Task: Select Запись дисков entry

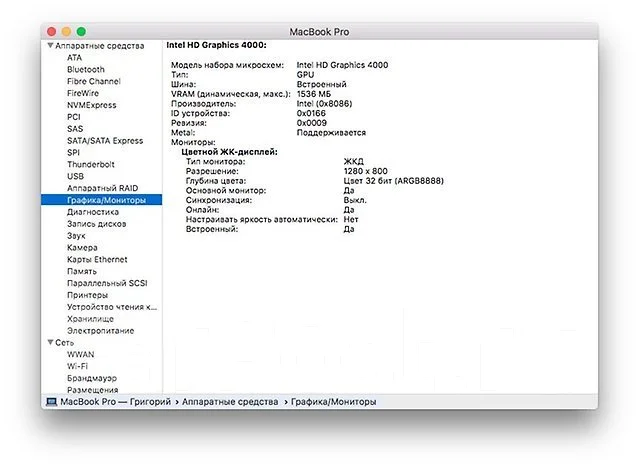Action: pyautogui.click(x=96, y=224)
